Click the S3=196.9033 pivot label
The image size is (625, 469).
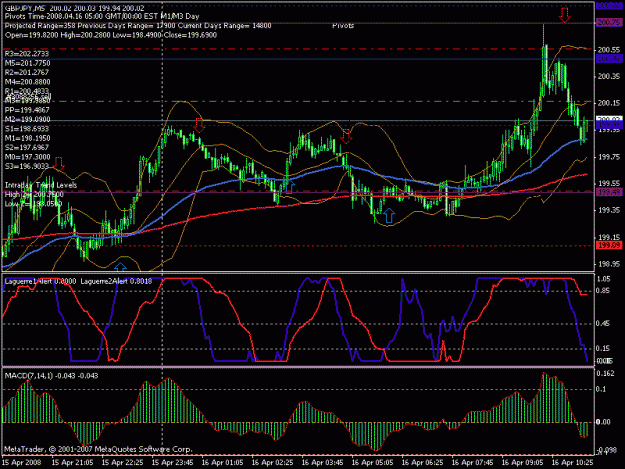tap(27, 166)
